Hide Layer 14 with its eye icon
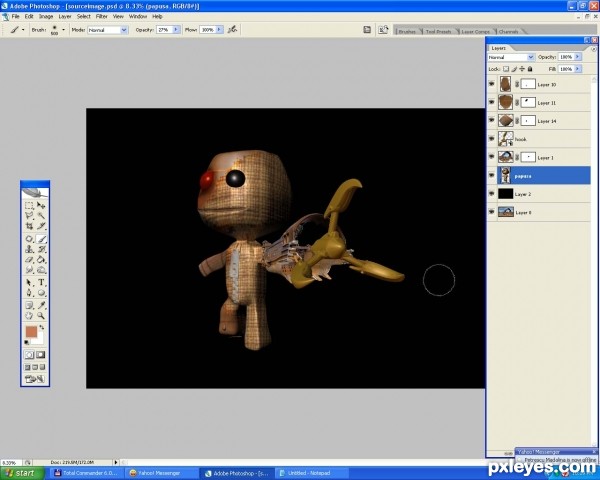Viewport: 600px width, 480px height. click(x=492, y=121)
